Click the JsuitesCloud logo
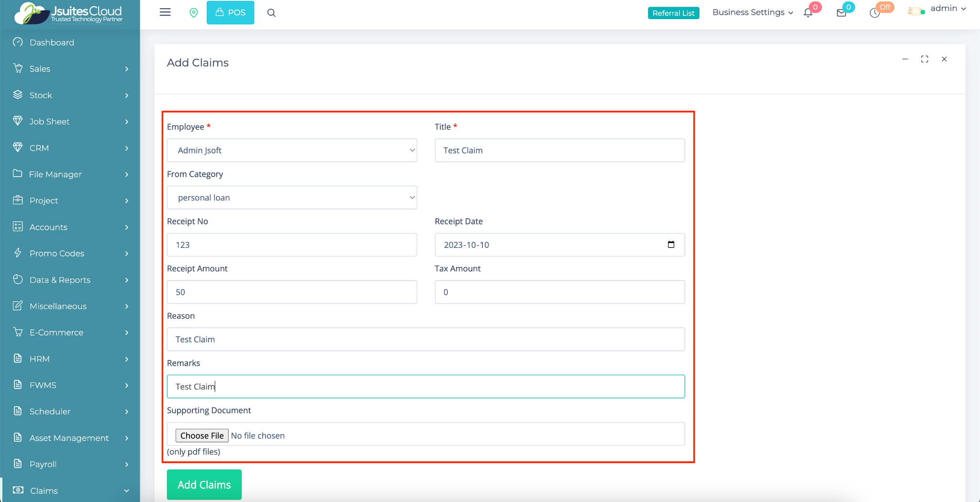 tap(69, 13)
